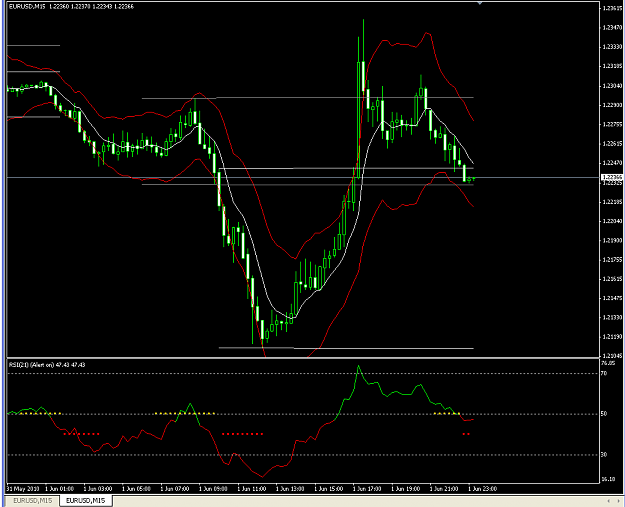Click the 1.23330 price scale label
The height and width of the screenshot is (507, 625).
click(x=612, y=47)
